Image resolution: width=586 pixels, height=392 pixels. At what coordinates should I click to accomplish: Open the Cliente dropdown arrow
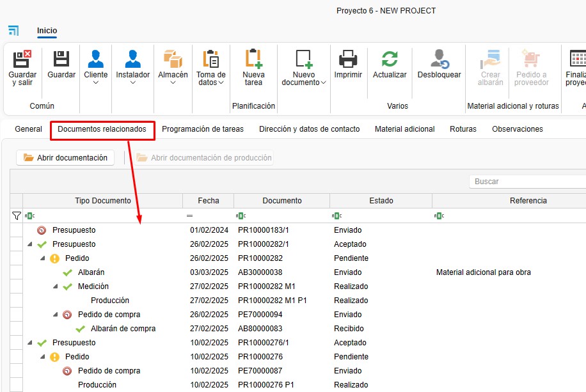[96, 82]
